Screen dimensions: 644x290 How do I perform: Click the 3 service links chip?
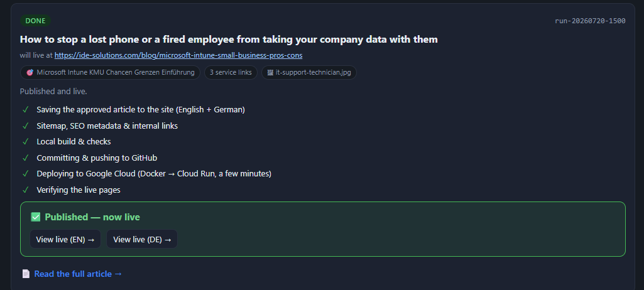point(231,73)
